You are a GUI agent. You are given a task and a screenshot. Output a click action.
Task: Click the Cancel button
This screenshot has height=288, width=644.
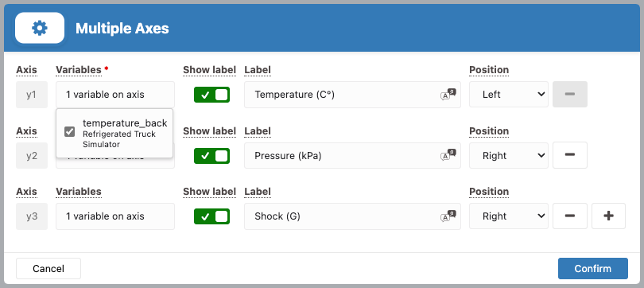[48, 268]
